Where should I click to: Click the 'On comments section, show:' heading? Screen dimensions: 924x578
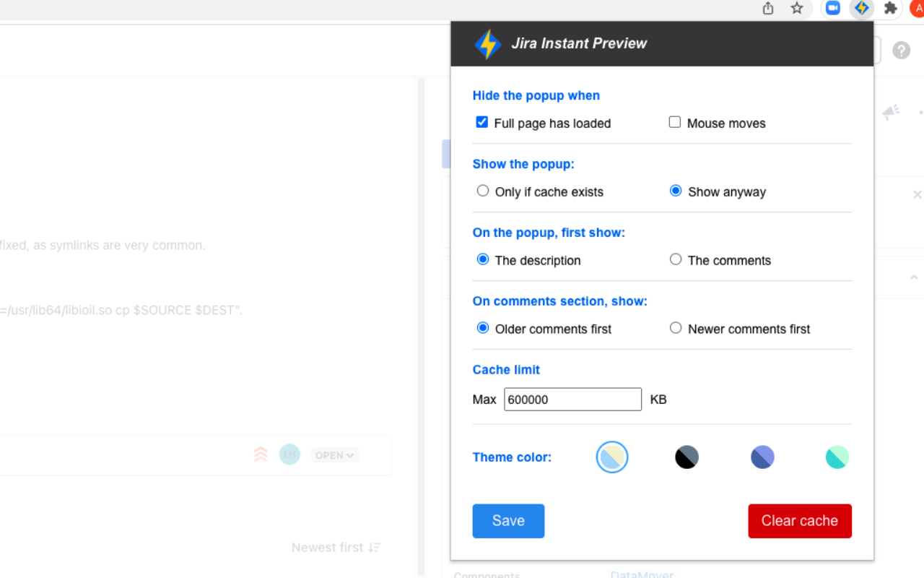tap(560, 301)
